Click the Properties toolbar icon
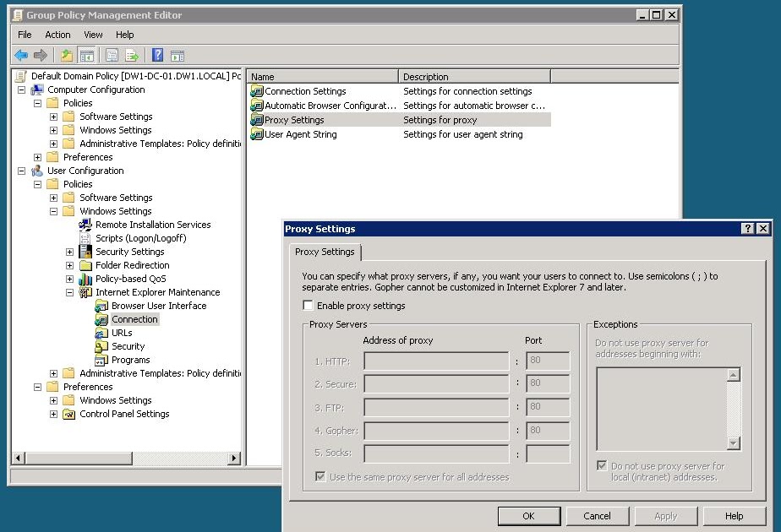 pyautogui.click(x=112, y=55)
